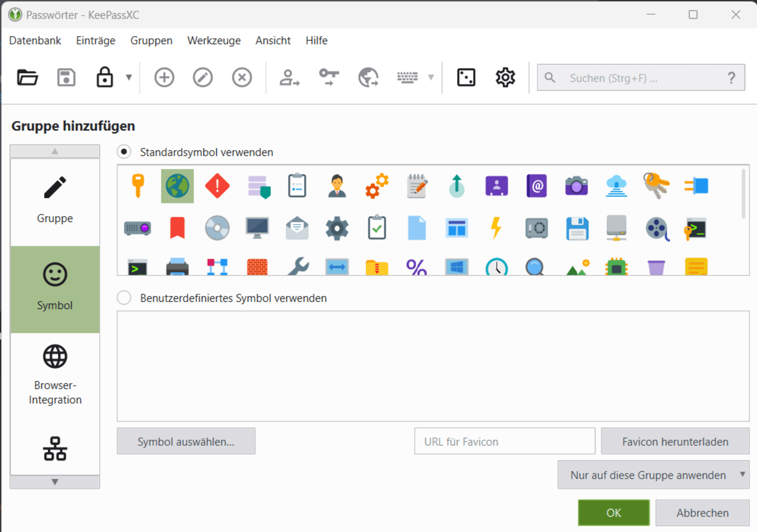Open the Gruppen menu
This screenshot has width=757, height=532.
(151, 40)
